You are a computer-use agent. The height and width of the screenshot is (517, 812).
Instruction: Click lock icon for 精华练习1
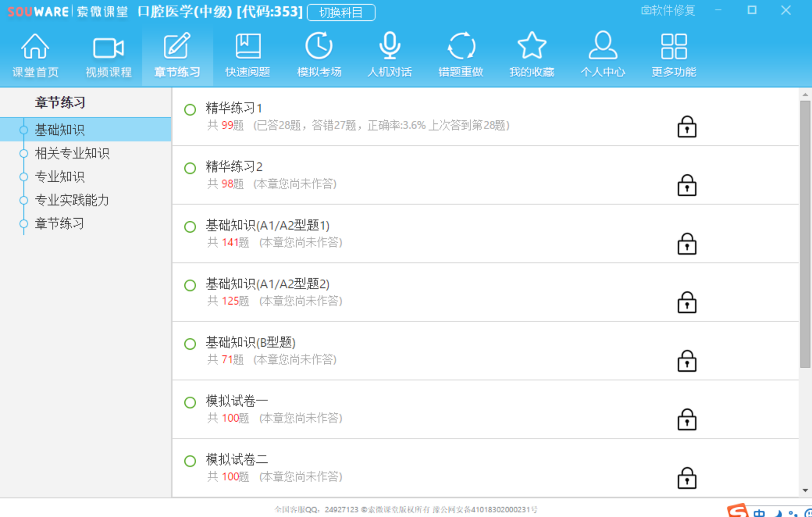687,127
